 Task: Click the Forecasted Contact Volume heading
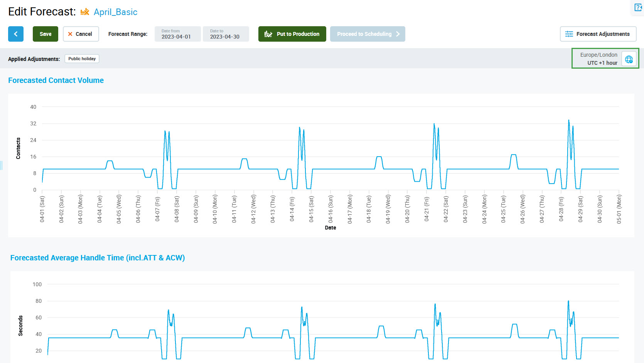click(x=56, y=80)
